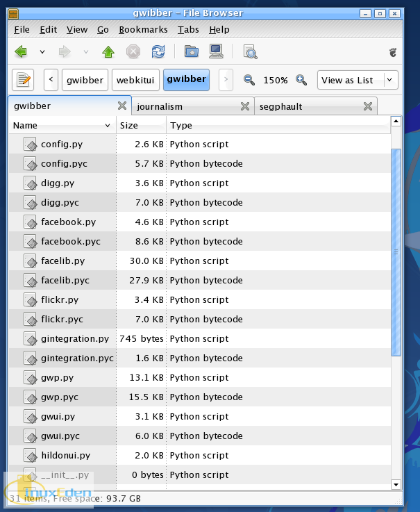420x512 pixels.
Task: Select the gintegration.py file icon
Action: click(x=31, y=339)
